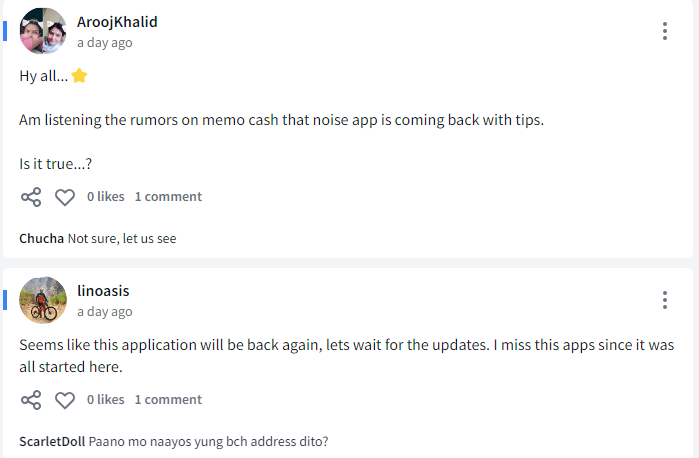Screen dimensions: 699x458
Task: Open post timestamp under AroojKhalid
Action: click(x=105, y=43)
